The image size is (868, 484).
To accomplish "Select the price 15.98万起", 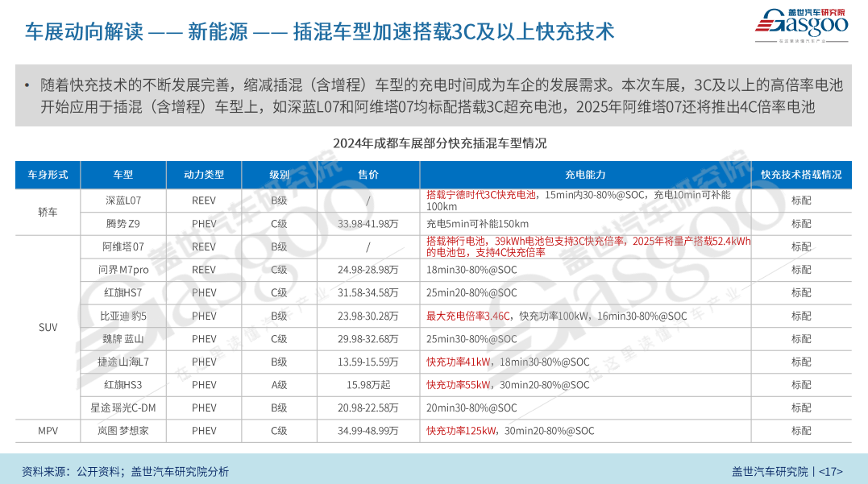I will [x=368, y=385].
